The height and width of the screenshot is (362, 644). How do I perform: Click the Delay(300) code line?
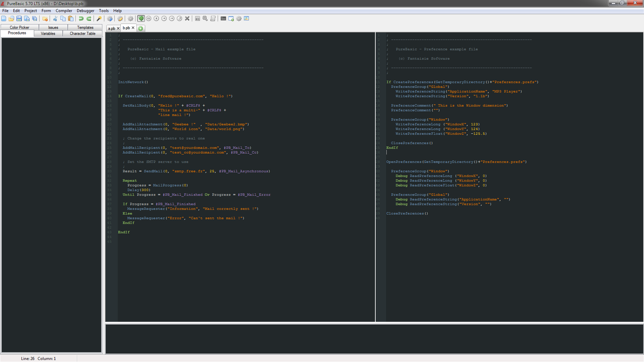pyautogui.click(x=139, y=190)
